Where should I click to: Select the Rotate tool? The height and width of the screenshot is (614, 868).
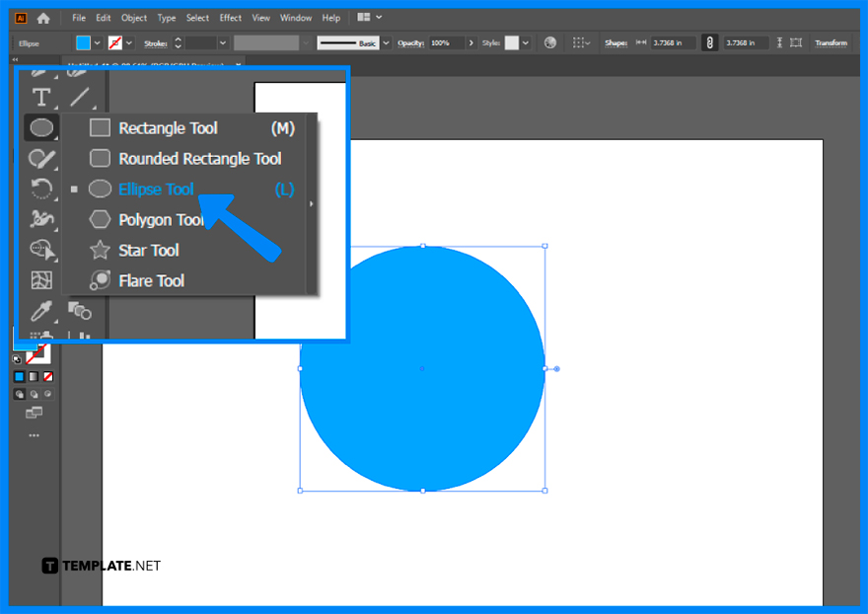pos(41,189)
